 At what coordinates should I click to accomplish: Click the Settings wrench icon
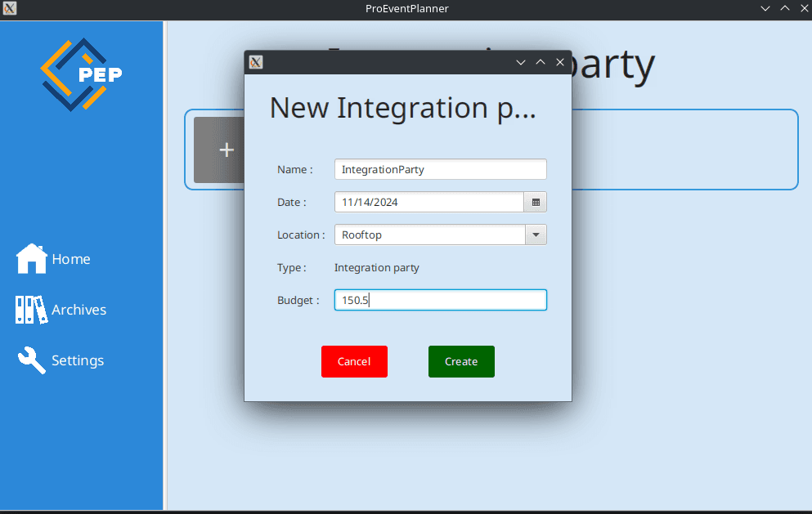[32, 360]
